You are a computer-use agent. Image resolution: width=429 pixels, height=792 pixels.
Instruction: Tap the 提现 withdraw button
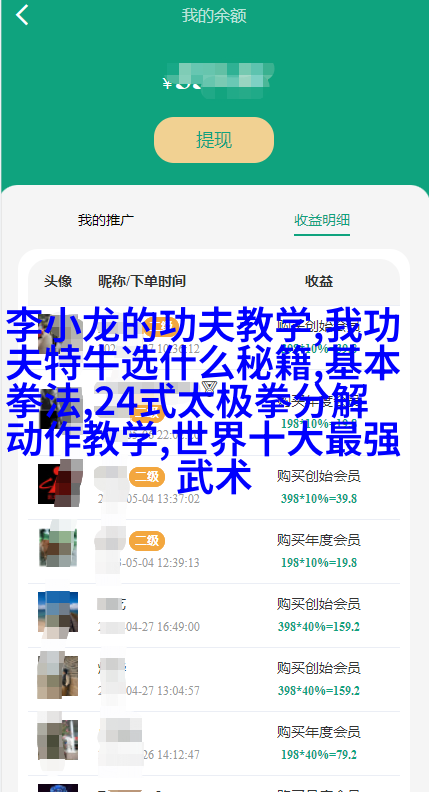pyautogui.click(x=214, y=140)
